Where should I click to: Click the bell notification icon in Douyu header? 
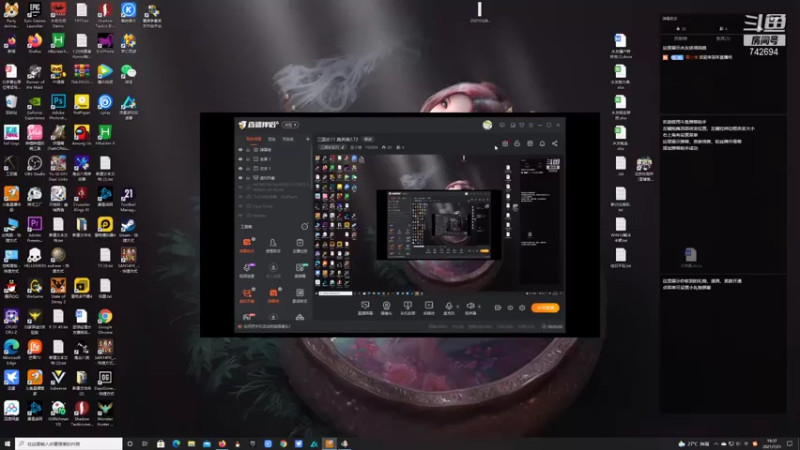(x=542, y=143)
